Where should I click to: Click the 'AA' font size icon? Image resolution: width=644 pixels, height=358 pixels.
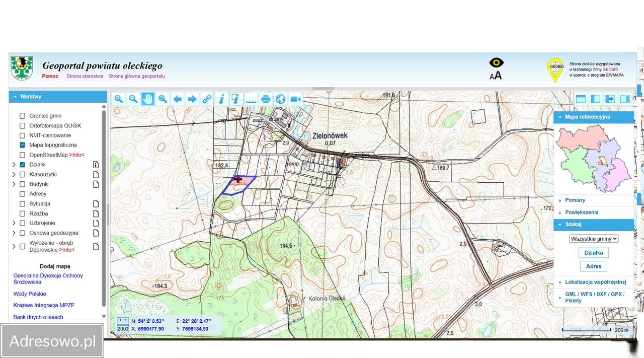click(496, 76)
